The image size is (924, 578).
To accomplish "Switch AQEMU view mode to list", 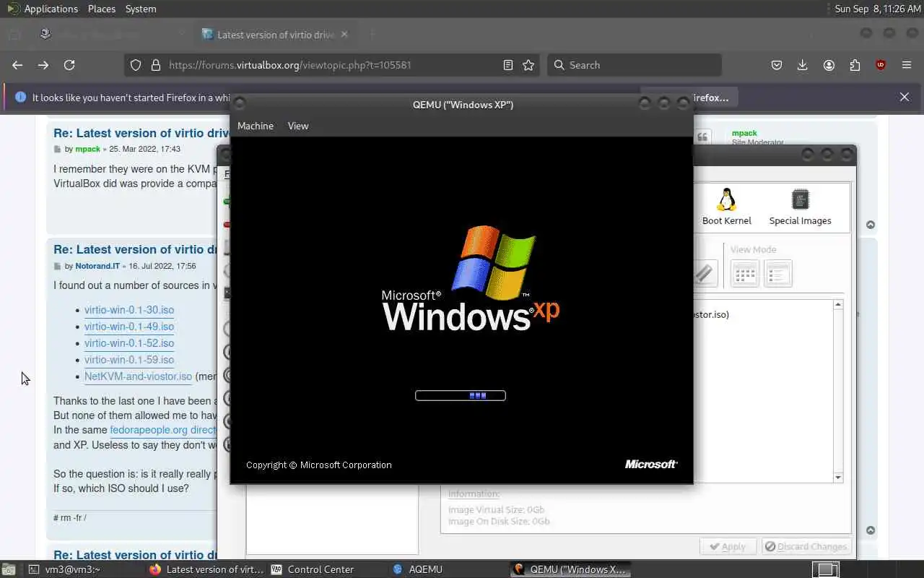I will tap(778, 274).
